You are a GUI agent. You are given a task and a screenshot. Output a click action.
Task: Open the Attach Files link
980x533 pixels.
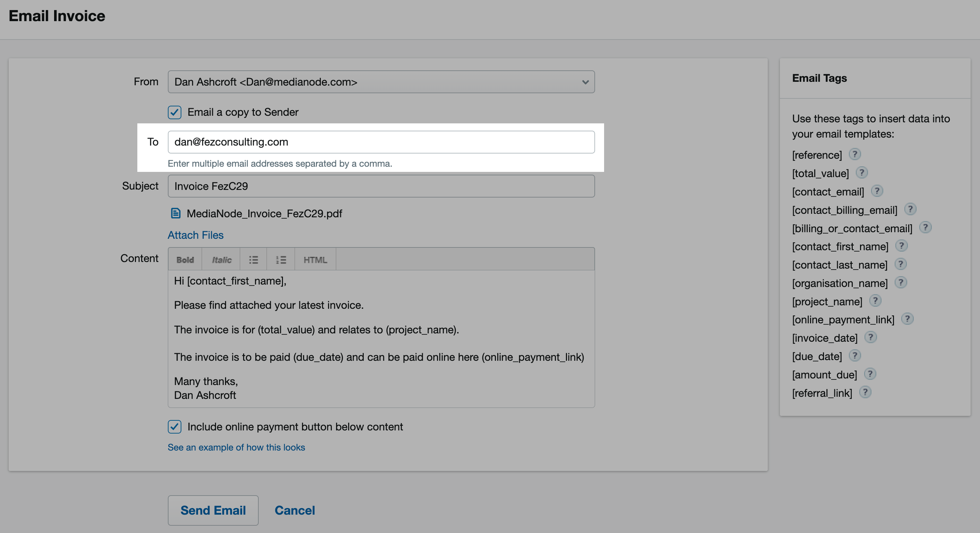tap(195, 235)
